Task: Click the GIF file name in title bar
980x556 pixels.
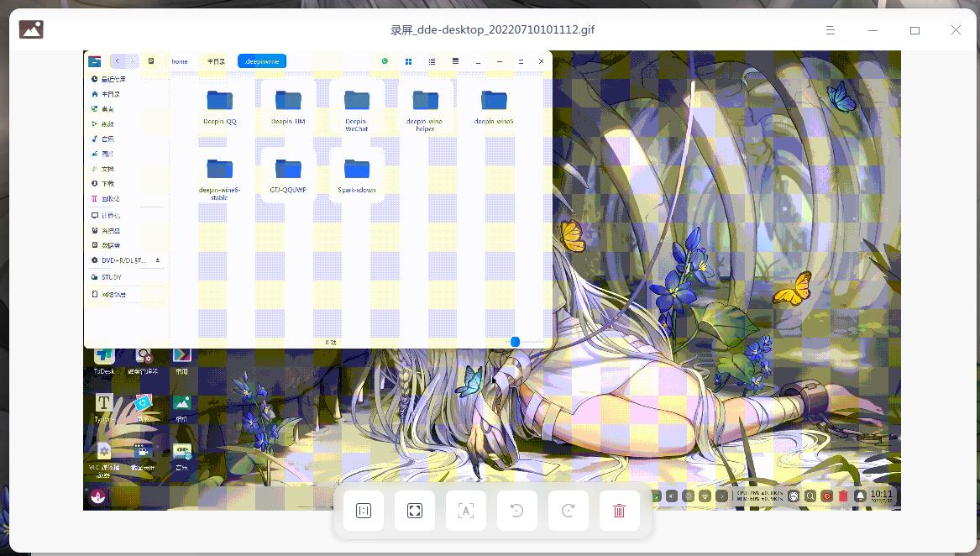Action: click(x=492, y=30)
